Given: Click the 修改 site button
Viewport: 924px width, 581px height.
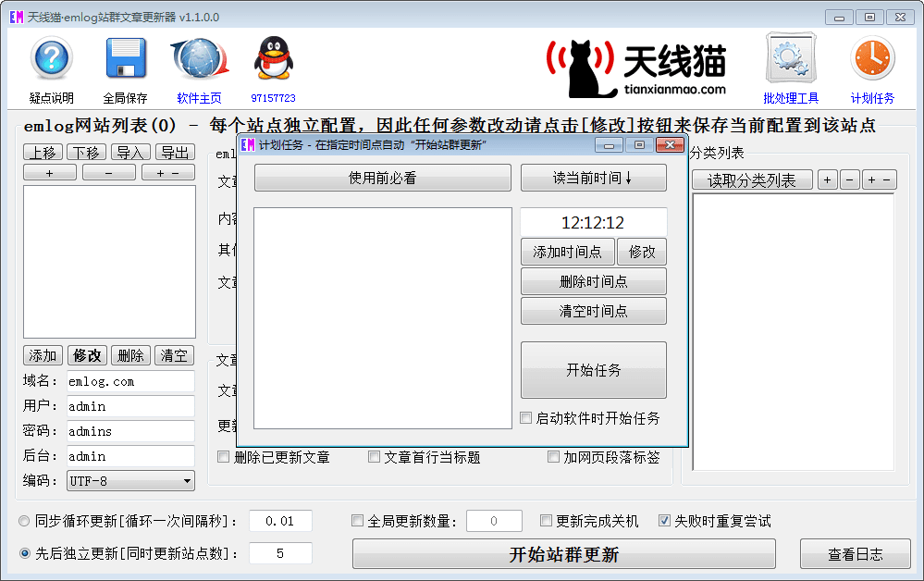Looking at the screenshot, I should 87,355.
